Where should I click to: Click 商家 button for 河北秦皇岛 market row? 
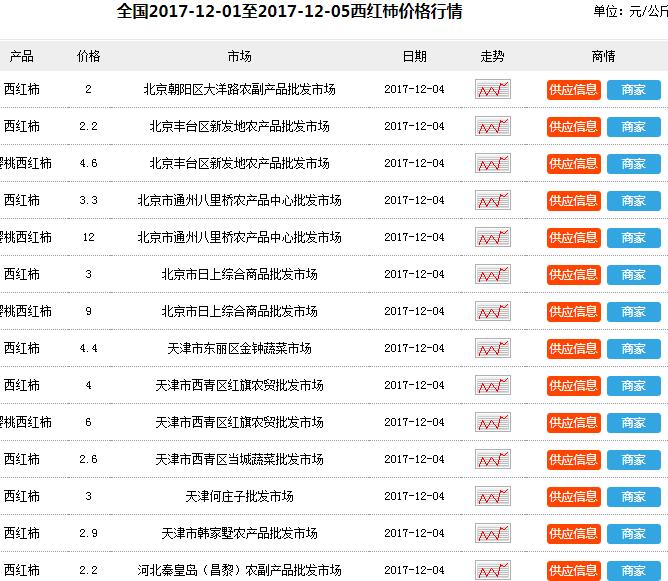click(633, 570)
